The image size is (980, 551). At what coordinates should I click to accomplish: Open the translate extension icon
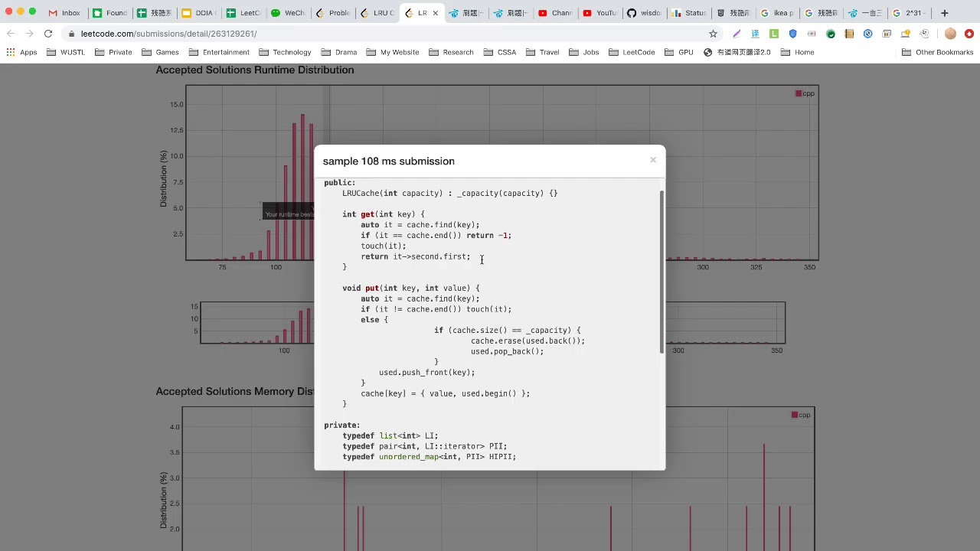click(755, 34)
